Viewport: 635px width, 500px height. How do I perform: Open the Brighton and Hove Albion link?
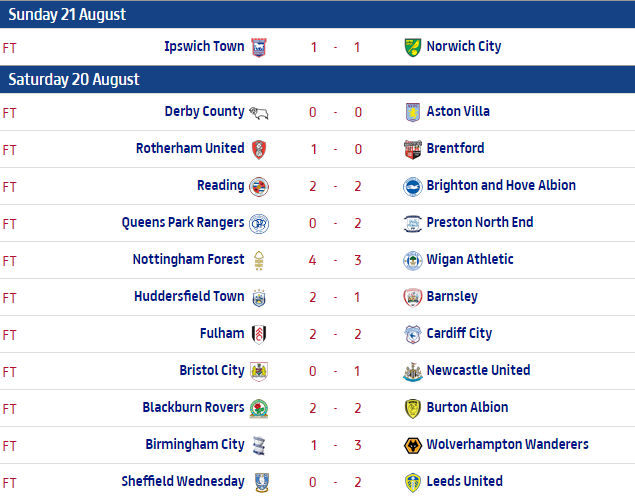point(501,186)
